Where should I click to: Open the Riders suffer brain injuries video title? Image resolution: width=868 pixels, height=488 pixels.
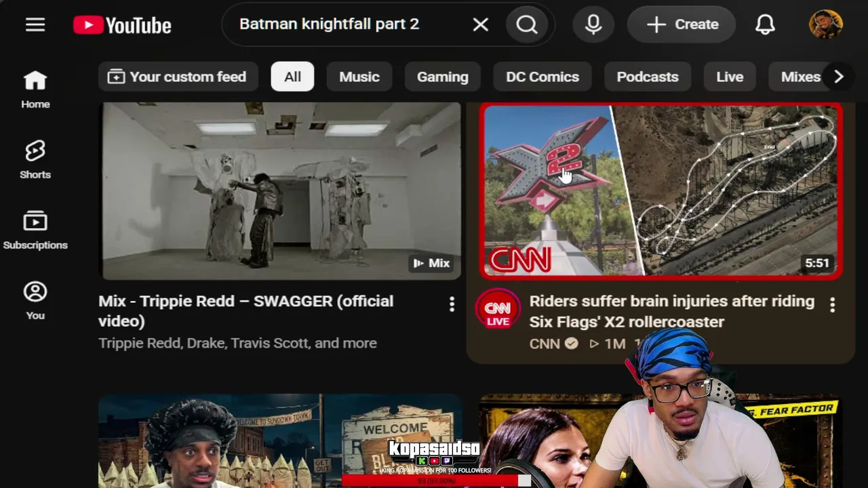(671, 311)
